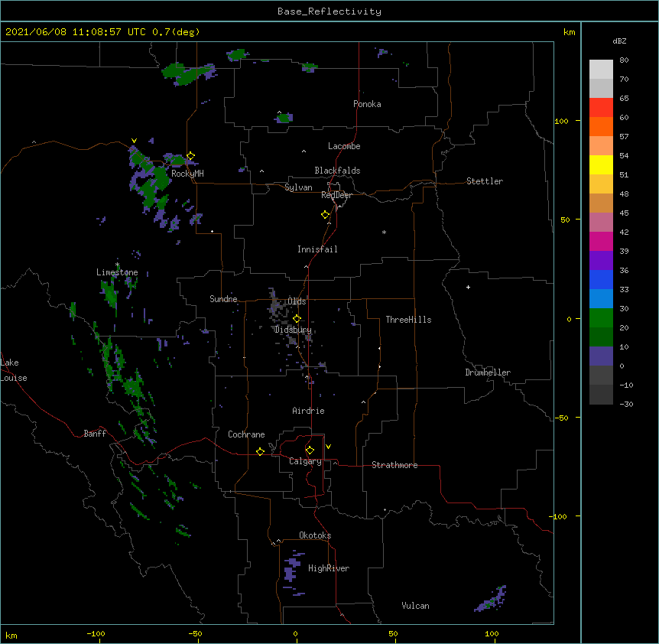659x644 pixels.
Task: Click the Ponoka city label
Action: 367,104
